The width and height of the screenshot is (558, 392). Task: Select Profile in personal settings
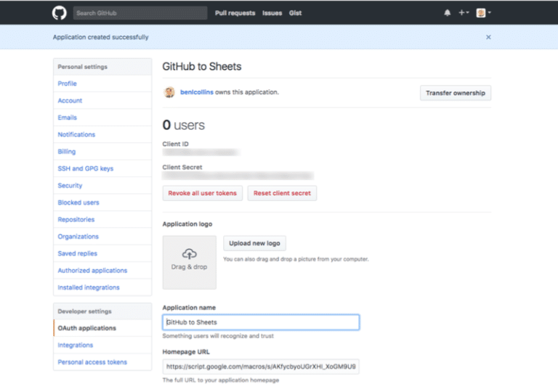(102, 83)
